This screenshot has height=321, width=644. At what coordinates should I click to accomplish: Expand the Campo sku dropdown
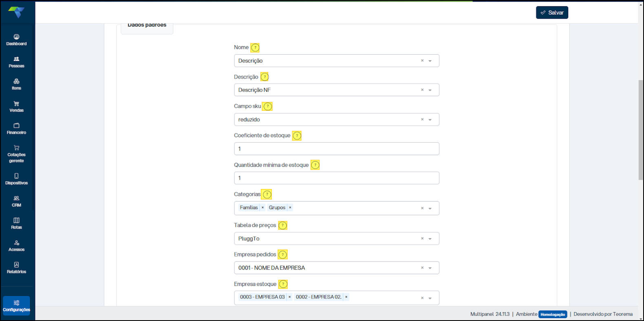[x=430, y=120]
